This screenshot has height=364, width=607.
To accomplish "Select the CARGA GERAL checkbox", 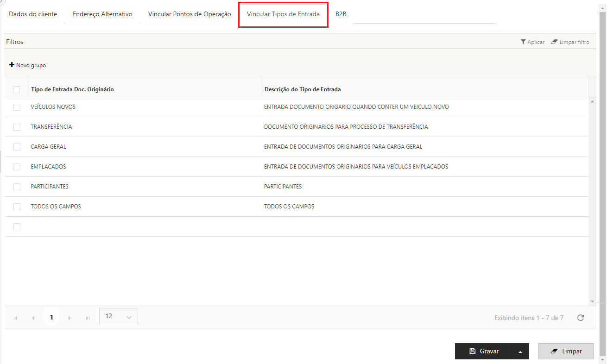I will point(17,147).
